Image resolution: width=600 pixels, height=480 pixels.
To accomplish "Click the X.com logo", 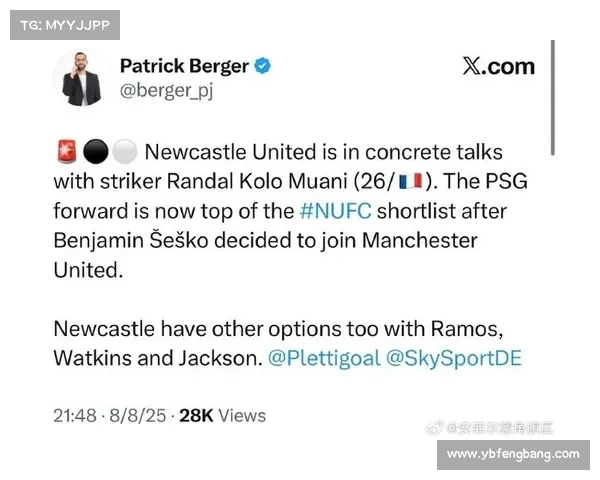I will click(498, 67).
